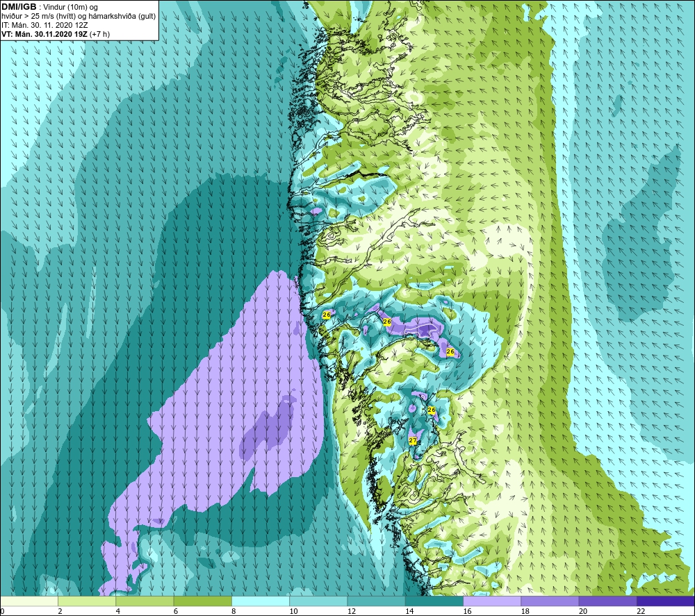Click the legend scale value "2"
The width and height of the screenshot is (695, 616).
pos(60,611)
